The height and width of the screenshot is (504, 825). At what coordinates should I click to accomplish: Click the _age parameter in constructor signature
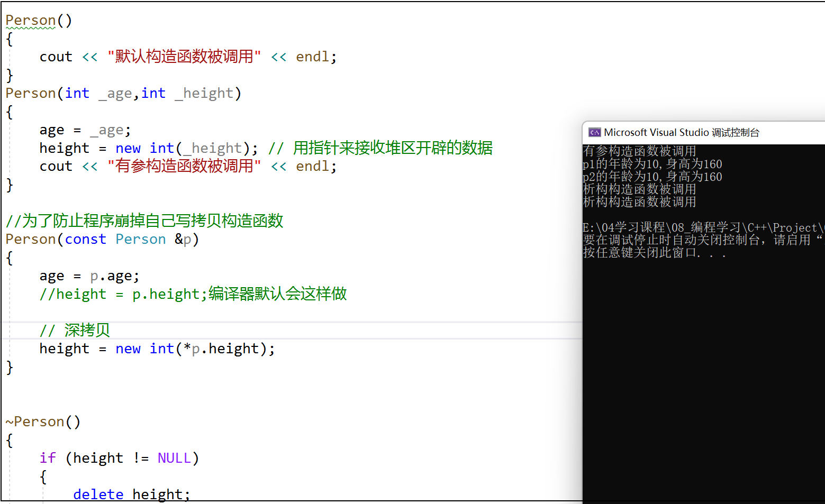pyautogui.click(x=115, y=94)
